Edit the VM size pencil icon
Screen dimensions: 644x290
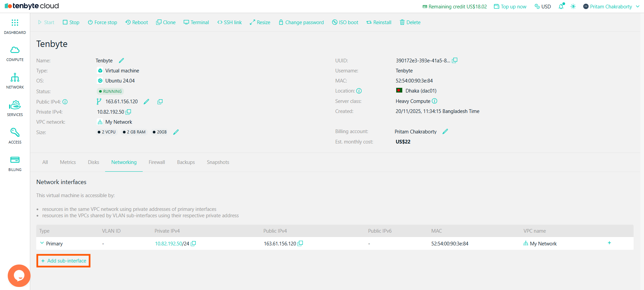tap(176, 132)
